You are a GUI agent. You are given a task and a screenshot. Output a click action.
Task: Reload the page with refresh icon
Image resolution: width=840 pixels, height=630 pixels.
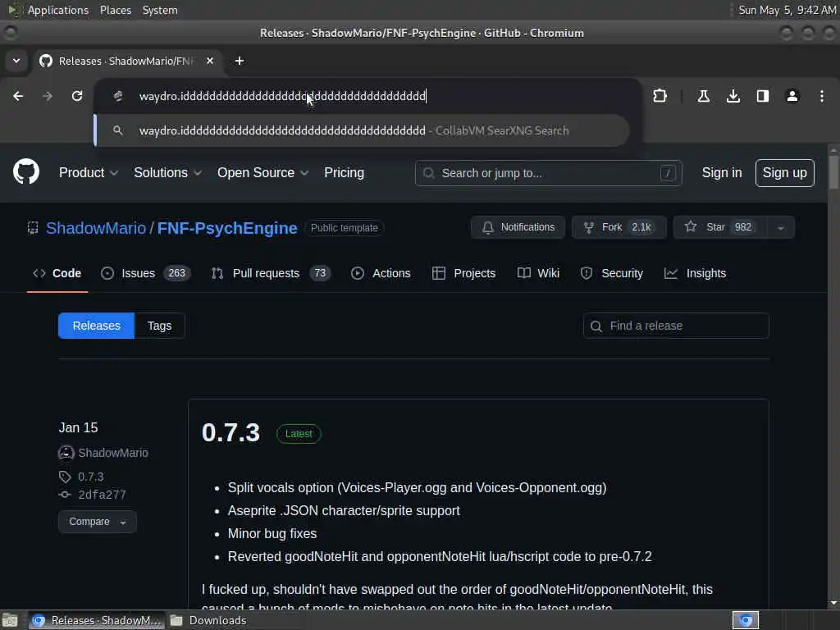pos(77,96)
